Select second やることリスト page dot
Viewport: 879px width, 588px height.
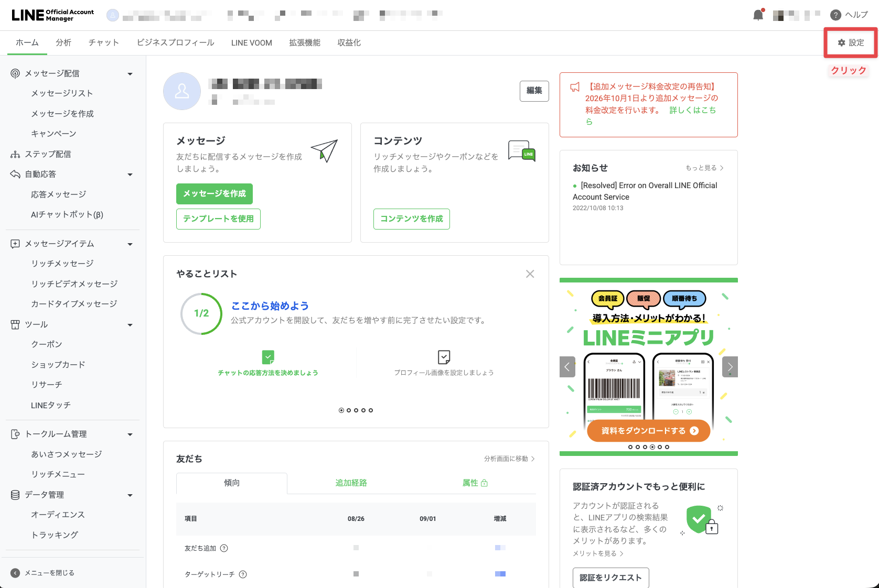(x=349, y=410)
